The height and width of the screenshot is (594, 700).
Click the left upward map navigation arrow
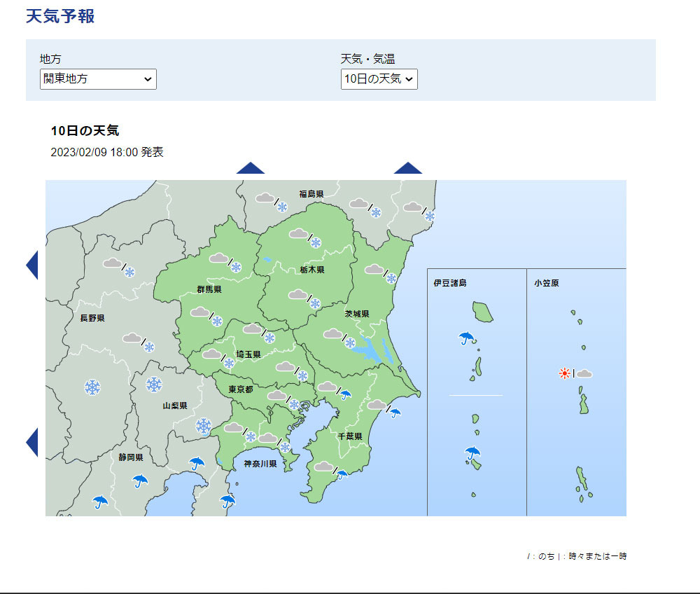[x=251, y=168]
